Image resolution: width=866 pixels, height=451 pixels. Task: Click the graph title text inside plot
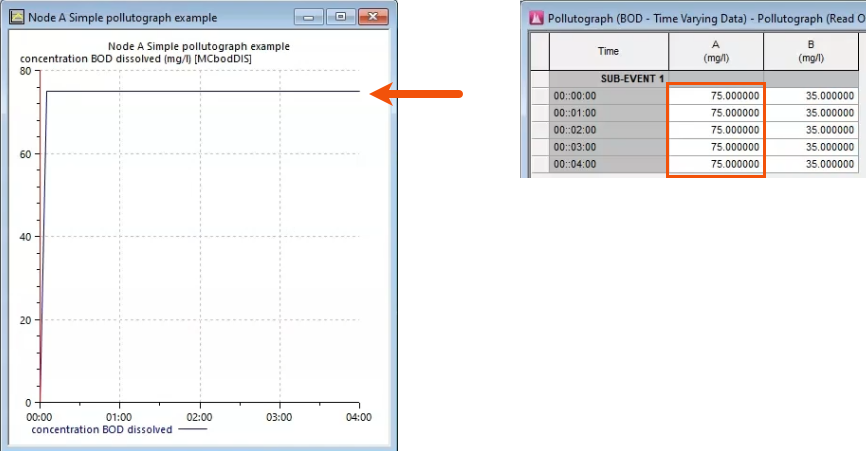(199, 46)
